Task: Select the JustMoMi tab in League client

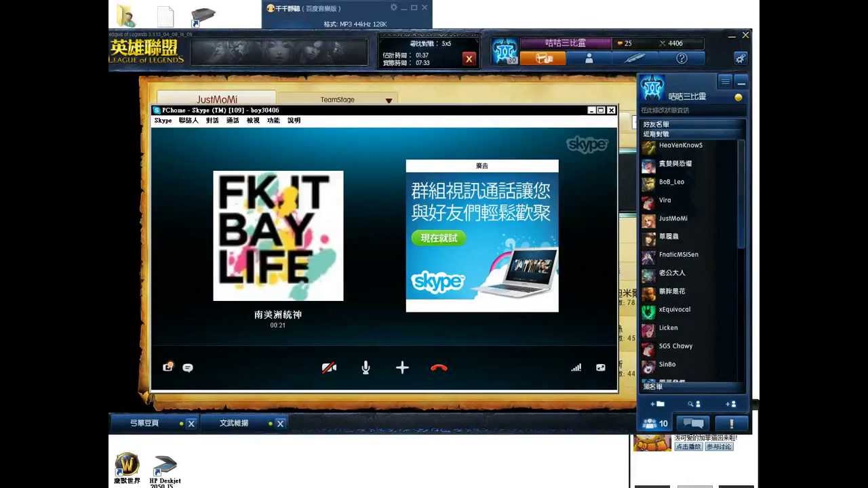Action: click(x=217, y=99)
